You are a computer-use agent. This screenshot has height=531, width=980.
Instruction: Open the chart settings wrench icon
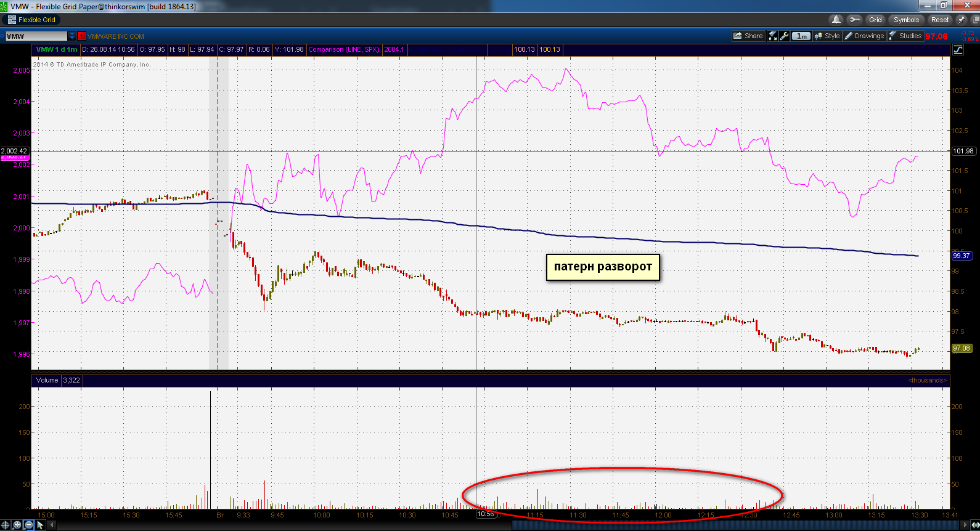785,36
